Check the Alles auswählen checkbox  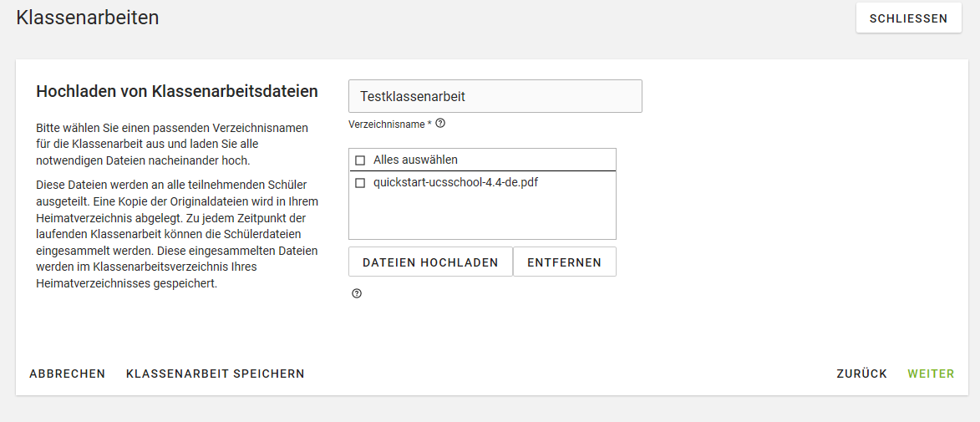pos(360,160)
